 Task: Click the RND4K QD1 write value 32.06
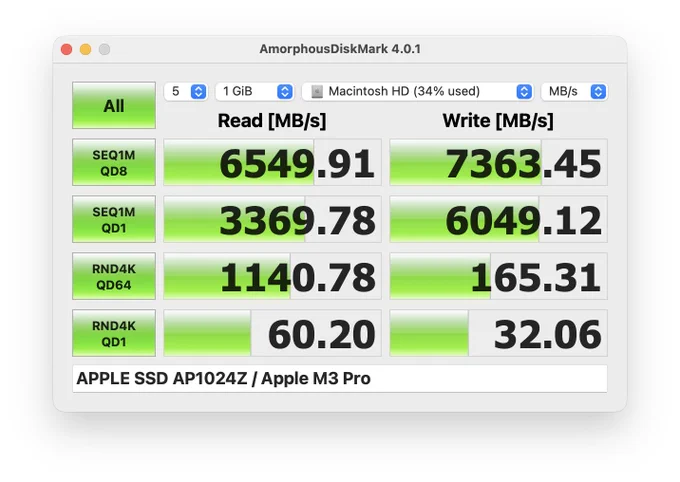498,333
